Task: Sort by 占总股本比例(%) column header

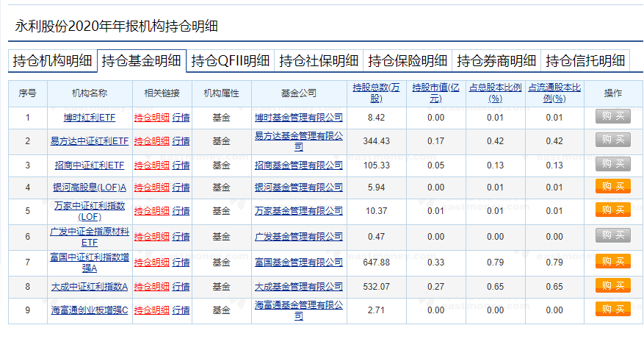Action: tap(496, 93)
